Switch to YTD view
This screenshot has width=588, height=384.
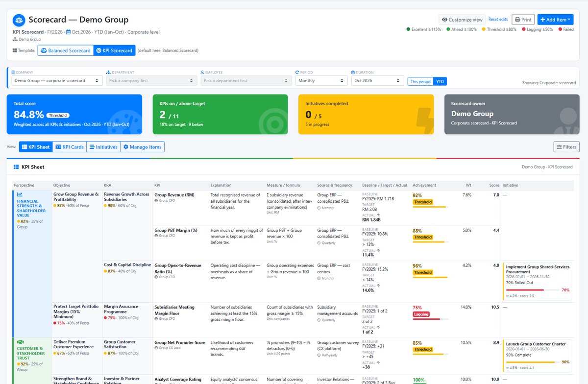coord(440,81)
